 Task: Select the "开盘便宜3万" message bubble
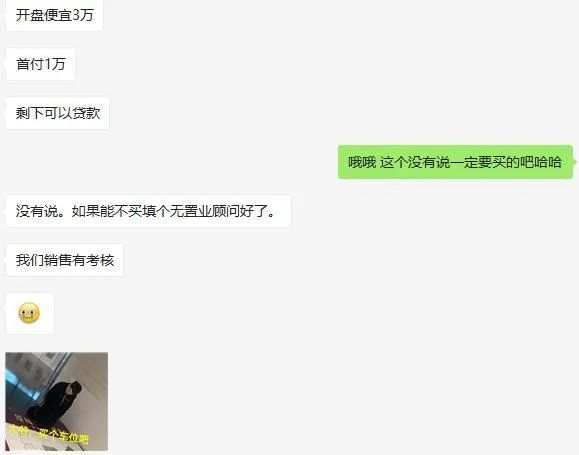54,15
